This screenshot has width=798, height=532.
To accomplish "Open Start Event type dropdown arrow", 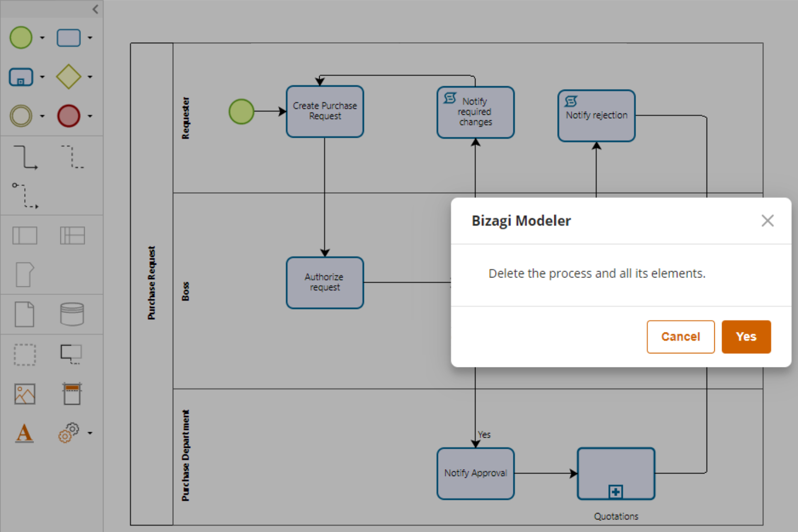I will pyautogui.click(x=42, y=37).
